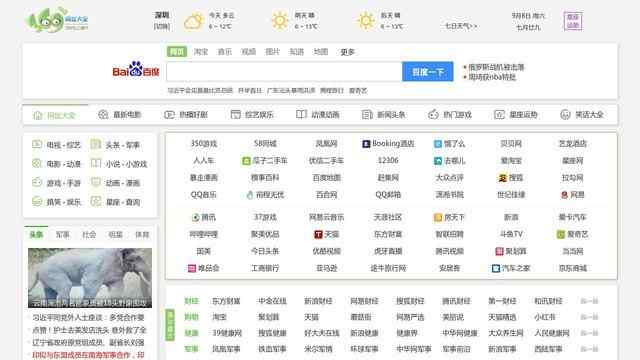Open the 39健康网 link
This screenshot has width=640, height=360.
pyautogui.click(x=227, y=333)
